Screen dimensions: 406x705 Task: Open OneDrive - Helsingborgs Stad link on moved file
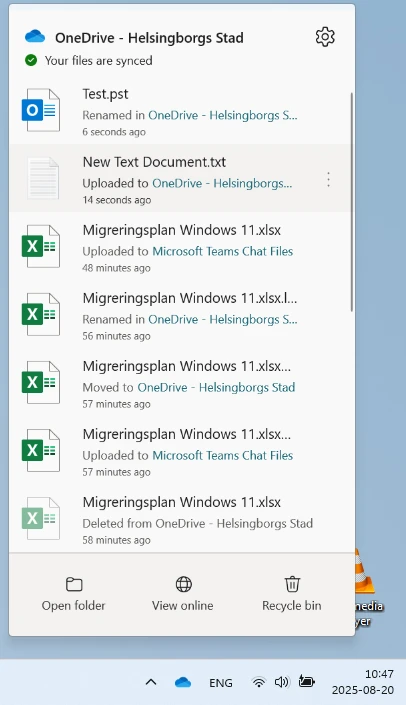[x=216, y=388]
